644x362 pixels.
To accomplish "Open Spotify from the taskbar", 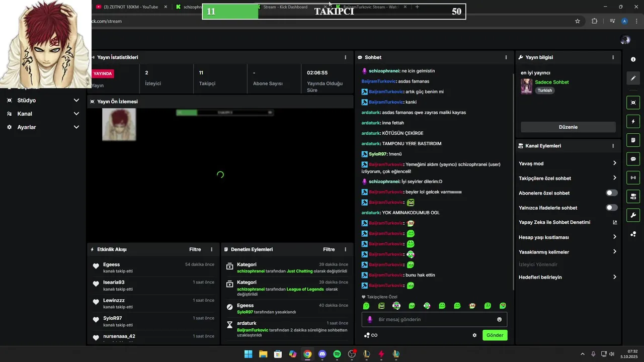I will [337, 354].
